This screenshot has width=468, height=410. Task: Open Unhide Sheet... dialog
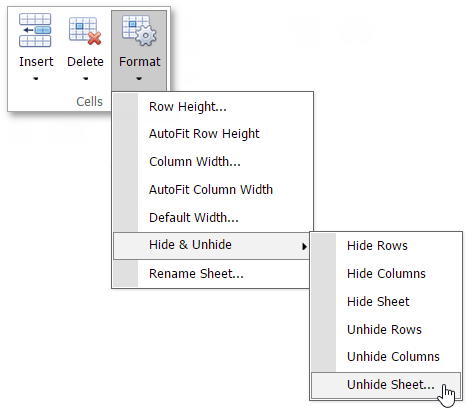pos(386,385)
